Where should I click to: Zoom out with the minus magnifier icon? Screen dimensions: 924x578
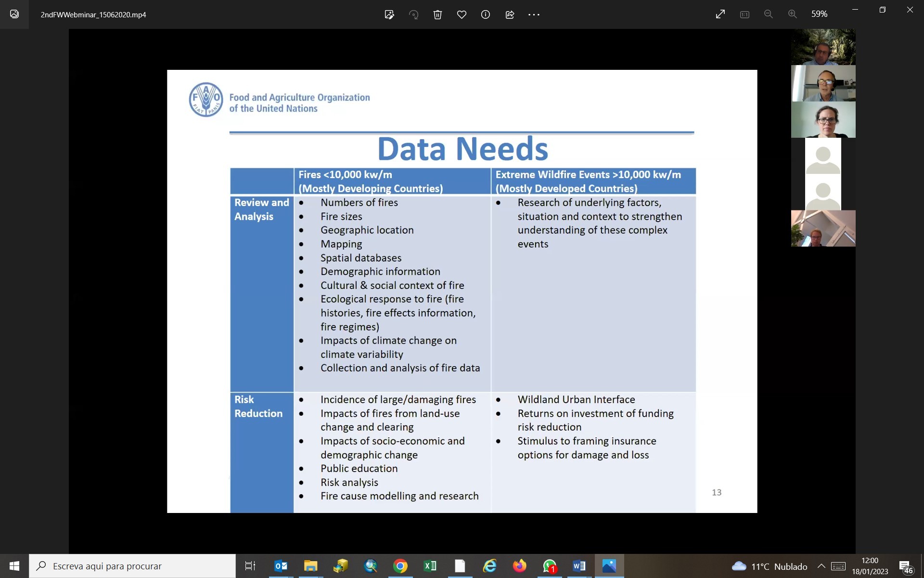tap(769, 14)
